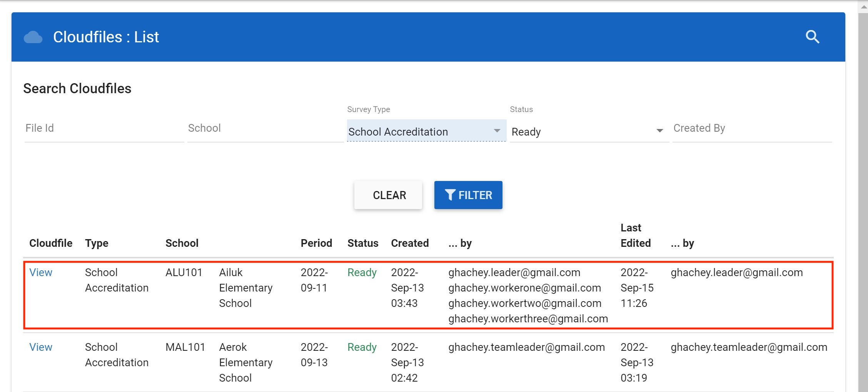
Task: Click the cloud icon beside Cloudfiles title
Action: [33, 37]
